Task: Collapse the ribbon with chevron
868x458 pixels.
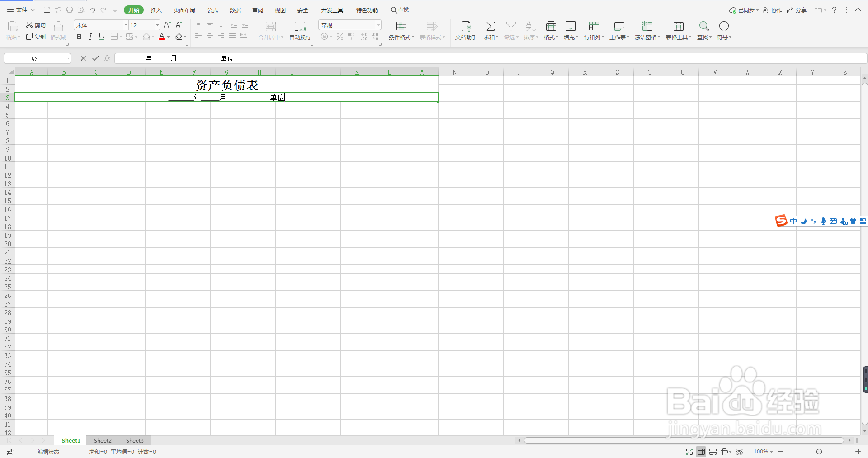Action: click(x=858, y=10)
